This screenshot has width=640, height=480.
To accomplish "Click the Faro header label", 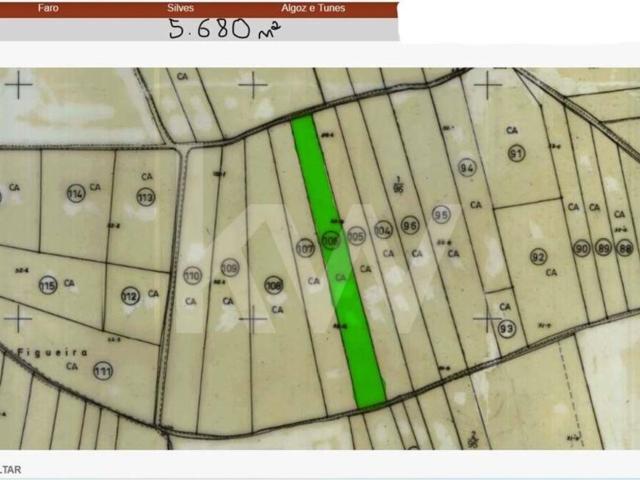I will 48,8.
